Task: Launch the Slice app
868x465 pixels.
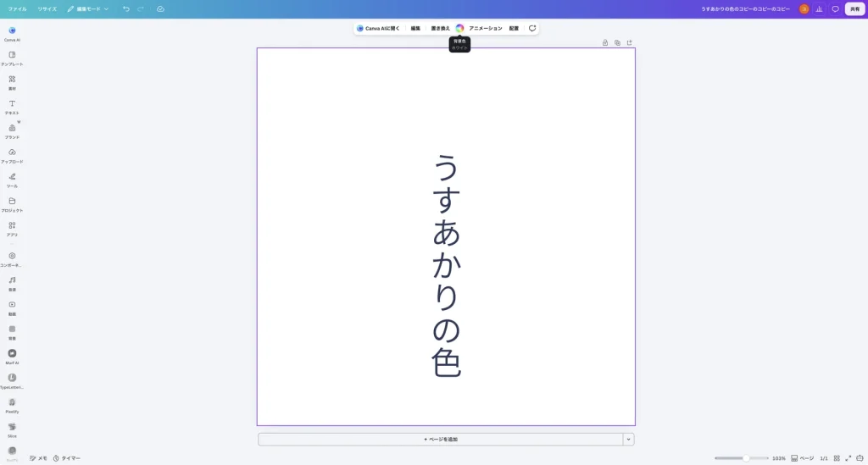Action: coord(12,429)
